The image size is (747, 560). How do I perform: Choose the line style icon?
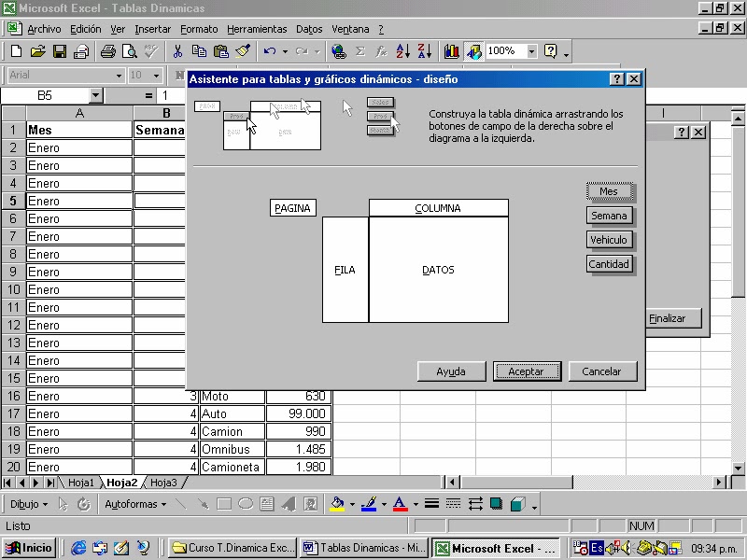431,504
